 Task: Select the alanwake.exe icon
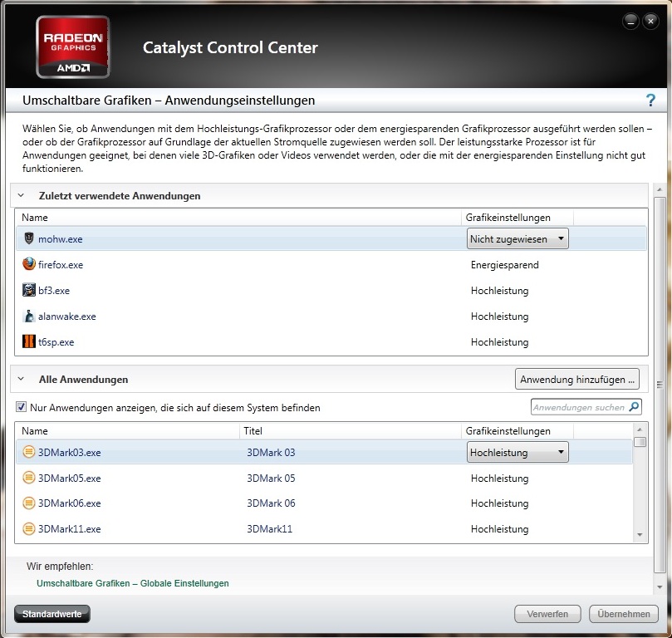(x=29, y=317)
